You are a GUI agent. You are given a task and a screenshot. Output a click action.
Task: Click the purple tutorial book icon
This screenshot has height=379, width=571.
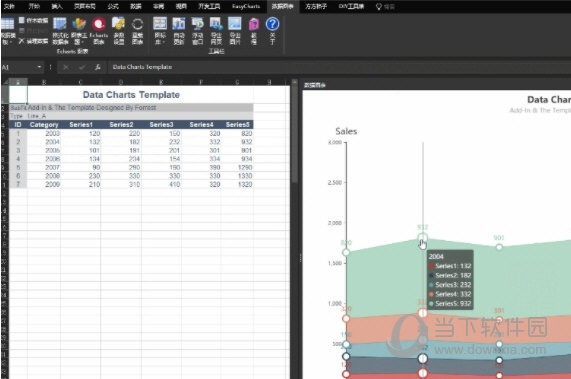pos(254,31)
